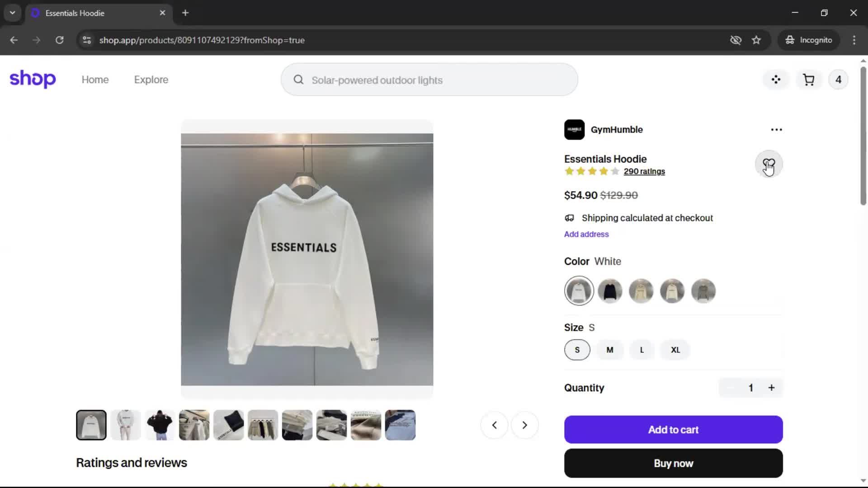Save hoodie with the heart icon

pos(769,164)
